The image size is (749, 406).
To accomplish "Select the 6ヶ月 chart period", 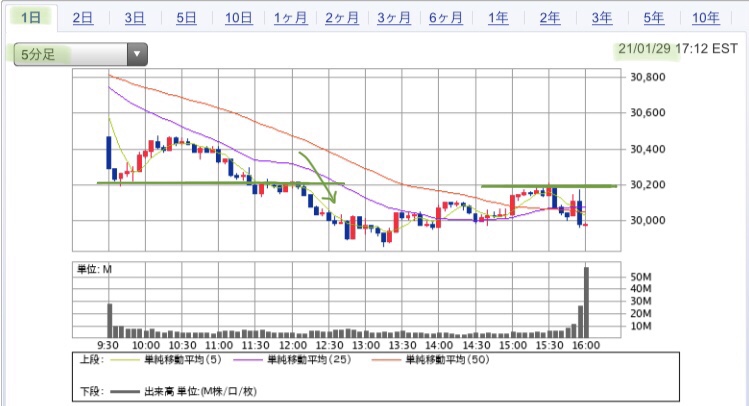I will click(446, 18).
